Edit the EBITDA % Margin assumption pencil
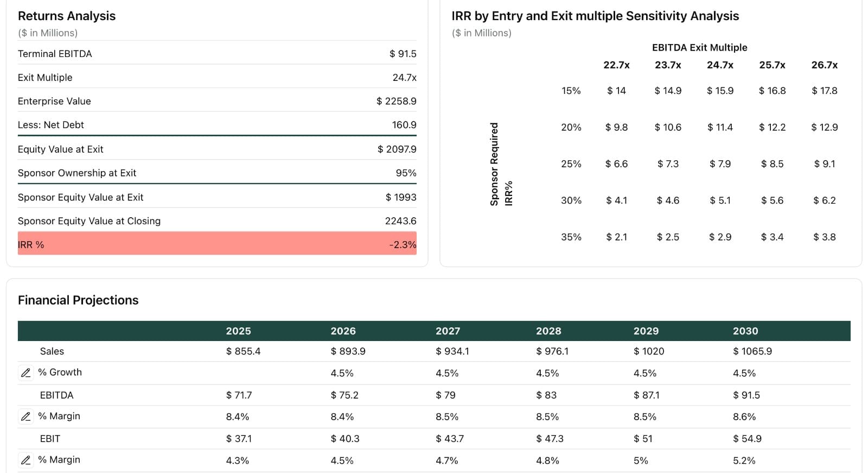This screenshot has height=473, width=868. click(x=25, y=416)
